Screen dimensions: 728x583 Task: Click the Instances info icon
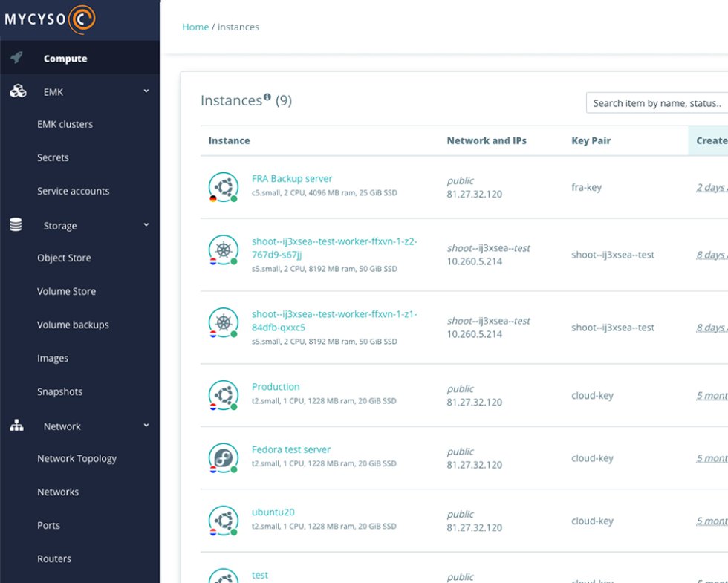click(x=267, y=97)
